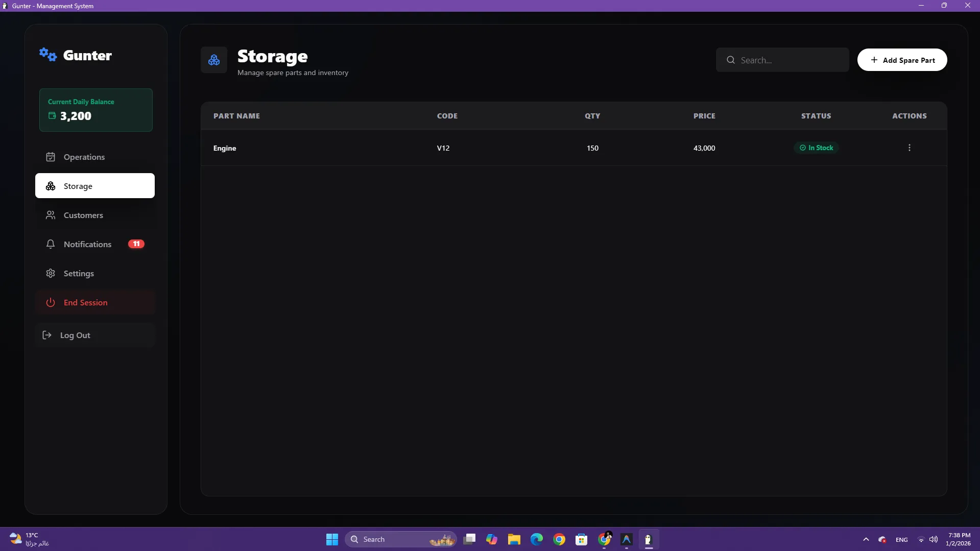Image resolution: width=980 pixels, height=551 pixels.
Task: Click the Log Out arrow icon
Action: pos(47,335)
